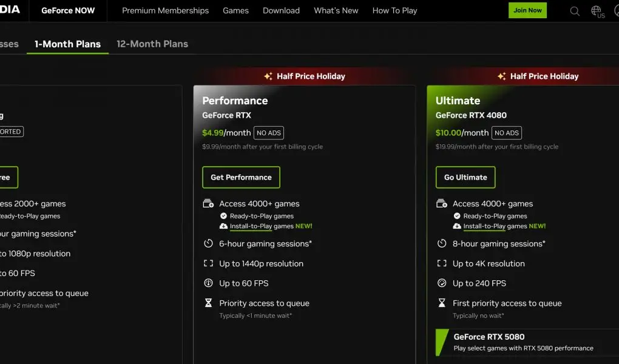Screen dimensions: 619x364
Task: Open the How To Play menu
Action: [394, 10]
